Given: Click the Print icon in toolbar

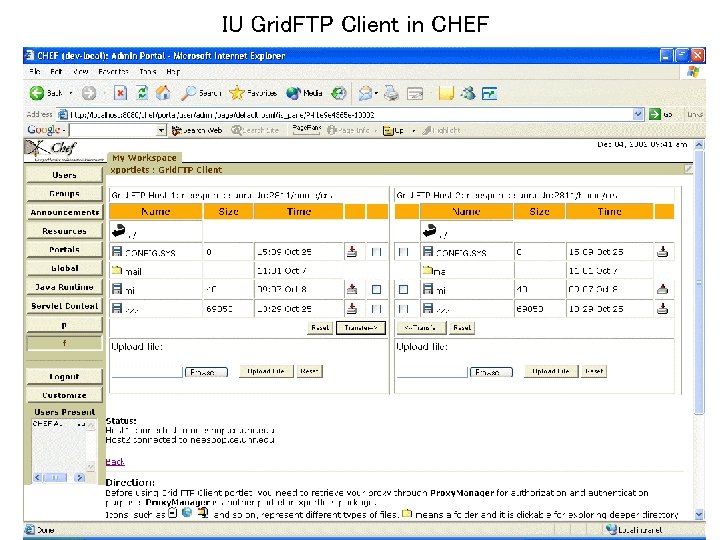Looking at the screenshot, I should [391, 93].
